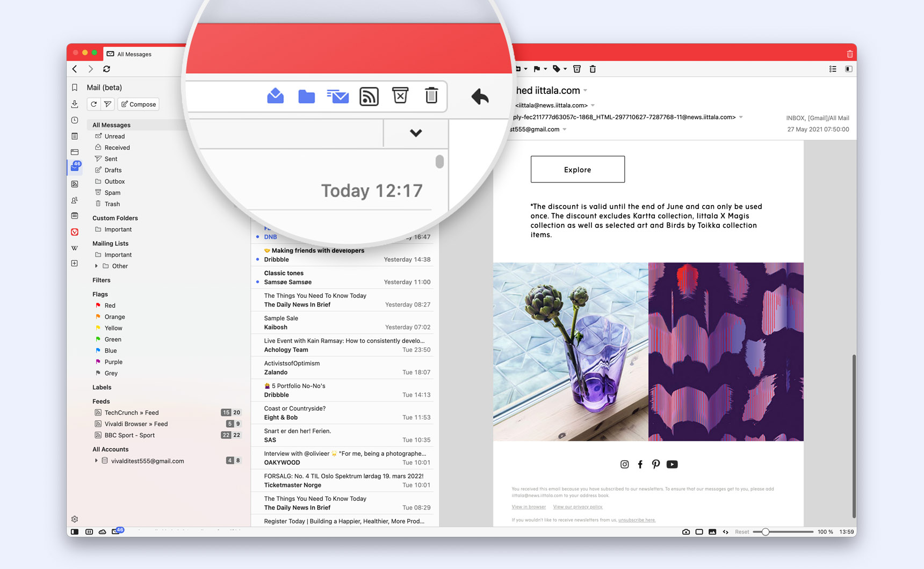
Task: Click the unsubscribe here link
Action: tap(637, 520)
